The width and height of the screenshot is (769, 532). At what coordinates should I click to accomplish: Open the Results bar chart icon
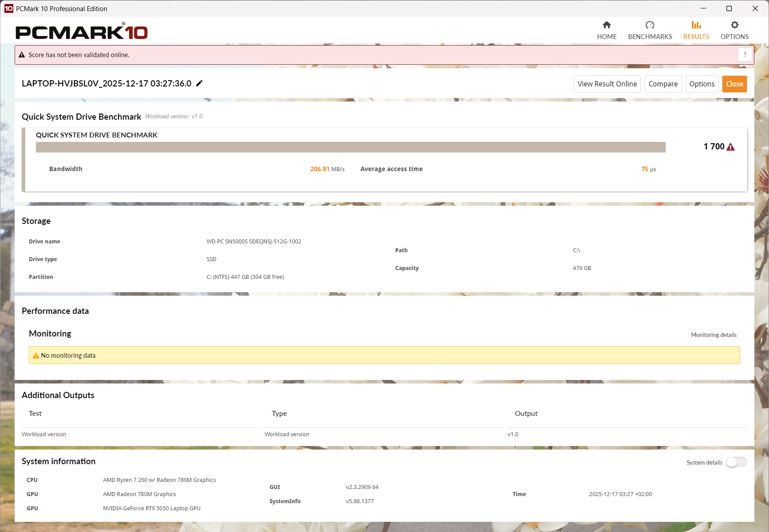click(696, 25)
